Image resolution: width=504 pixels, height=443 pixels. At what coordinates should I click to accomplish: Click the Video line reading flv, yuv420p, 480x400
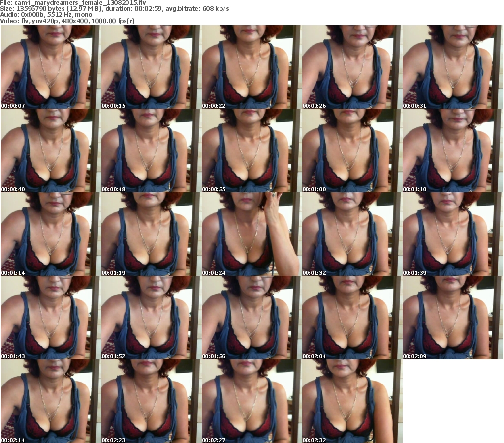tap(67, 21)
